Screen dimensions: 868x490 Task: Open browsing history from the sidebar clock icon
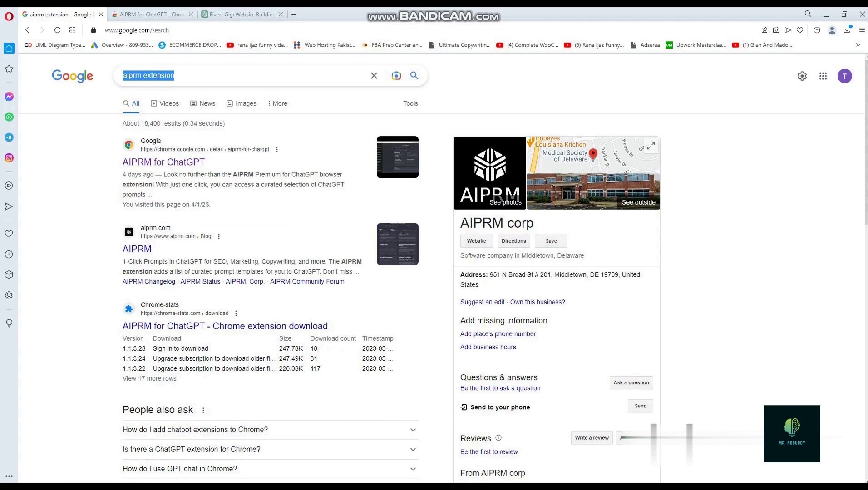(9, 255)
